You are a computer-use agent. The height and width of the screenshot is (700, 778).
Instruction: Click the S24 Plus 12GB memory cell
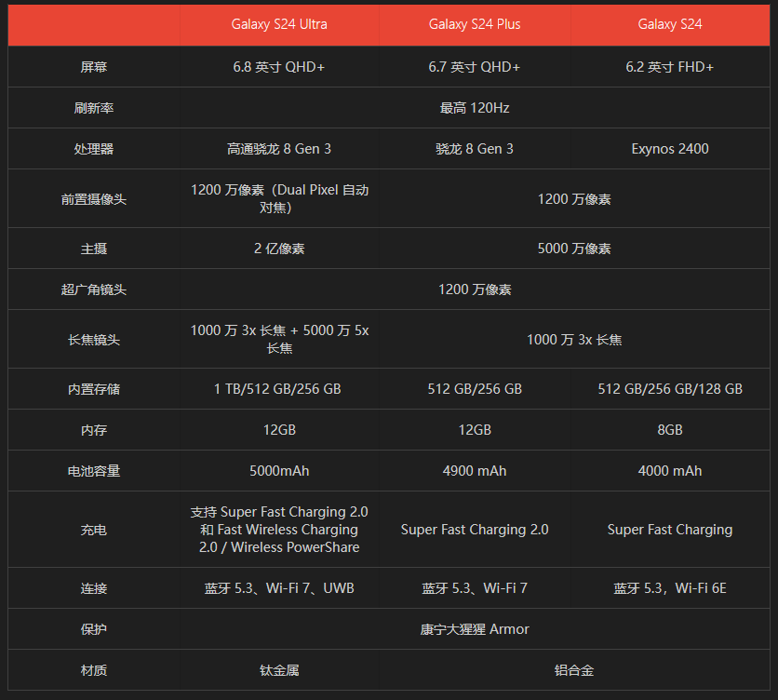(475, 430)
